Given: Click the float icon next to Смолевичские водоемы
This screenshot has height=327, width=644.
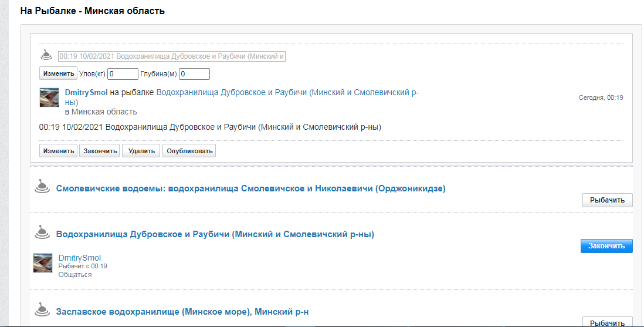Looking at the screenshot, I should point(42,187).
